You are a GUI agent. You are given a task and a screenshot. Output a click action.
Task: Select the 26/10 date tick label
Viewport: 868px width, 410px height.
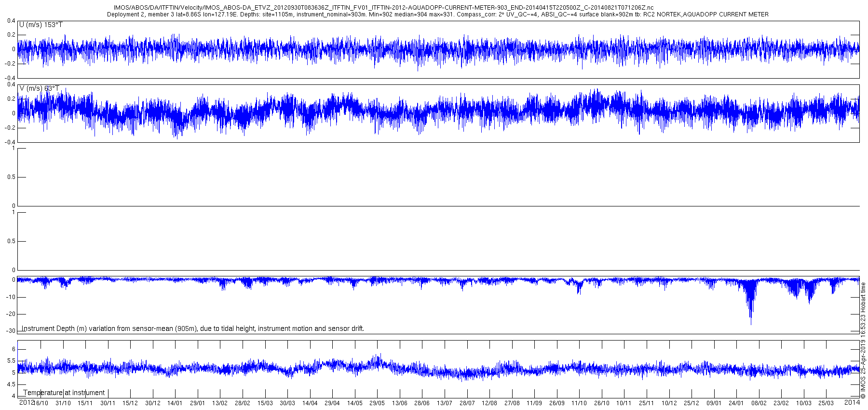602,403
